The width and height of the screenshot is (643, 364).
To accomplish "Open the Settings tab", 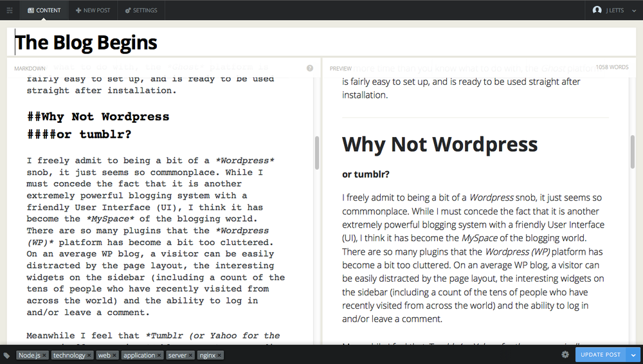I will click(x=141, y=10).
